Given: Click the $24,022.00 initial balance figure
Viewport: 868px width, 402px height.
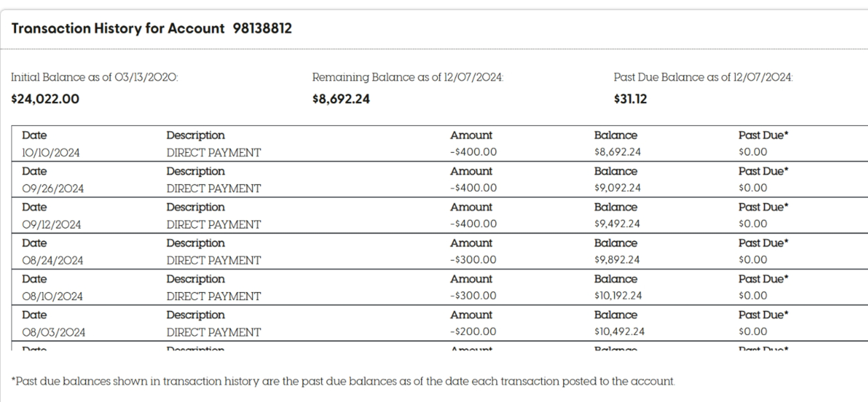Looking at the screenshot, I should point(45,99).
